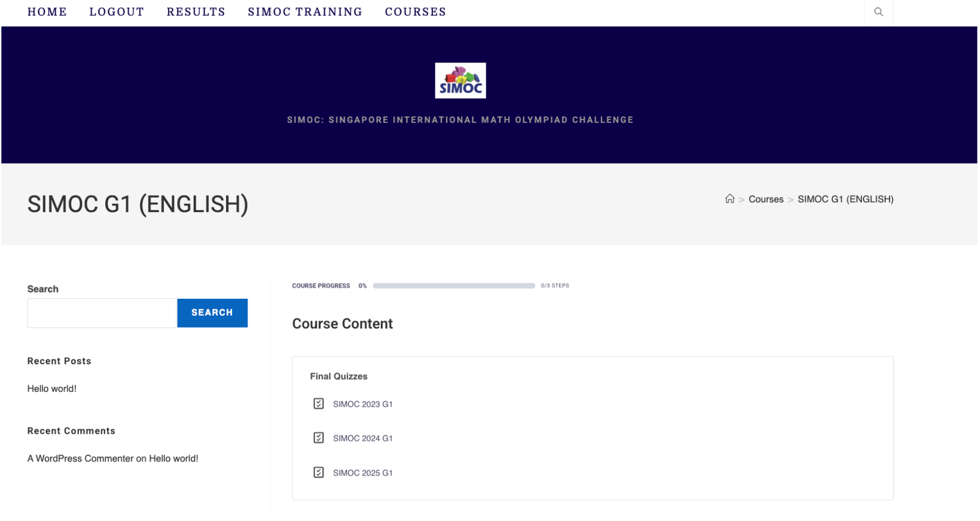Click quiz icon beside SIMOC 2025 G1

click(318, 472)
